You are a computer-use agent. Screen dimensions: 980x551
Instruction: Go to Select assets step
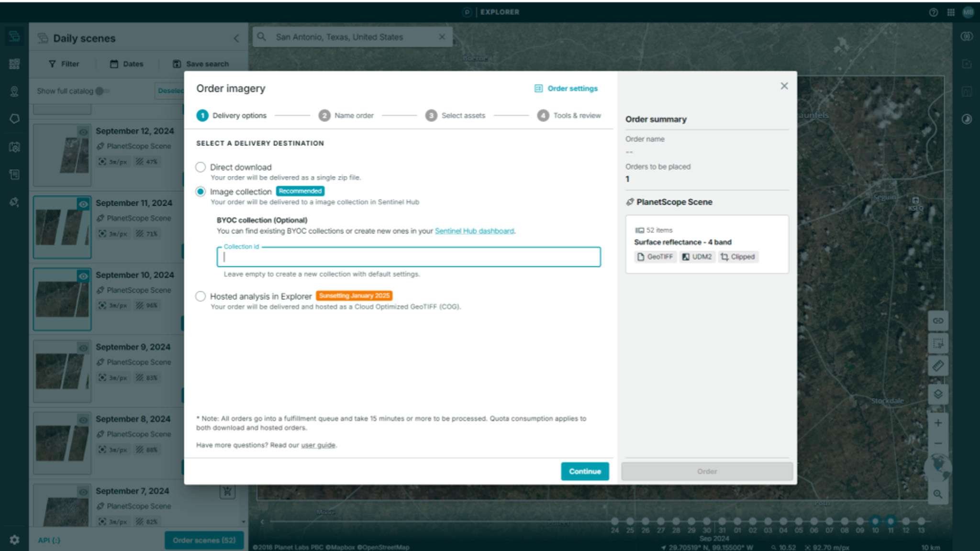click(x=455, y=116)
